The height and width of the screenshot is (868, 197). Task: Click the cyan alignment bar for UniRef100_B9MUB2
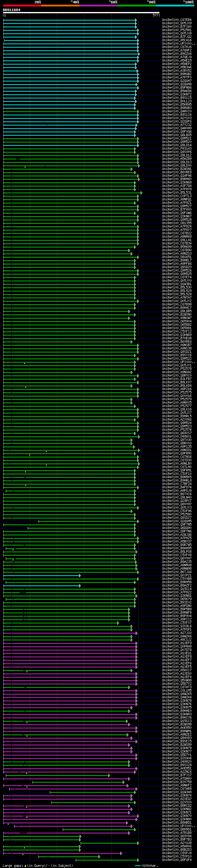point(71,74)
